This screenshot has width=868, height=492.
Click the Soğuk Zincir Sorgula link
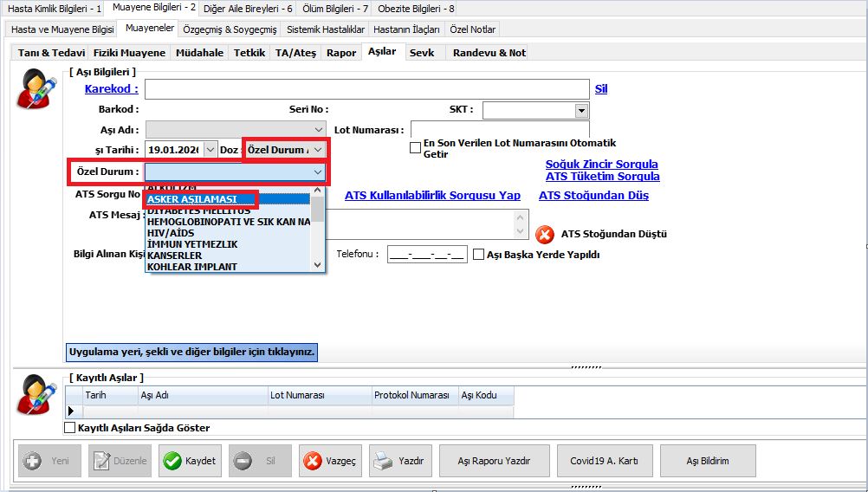click(601, 164)
